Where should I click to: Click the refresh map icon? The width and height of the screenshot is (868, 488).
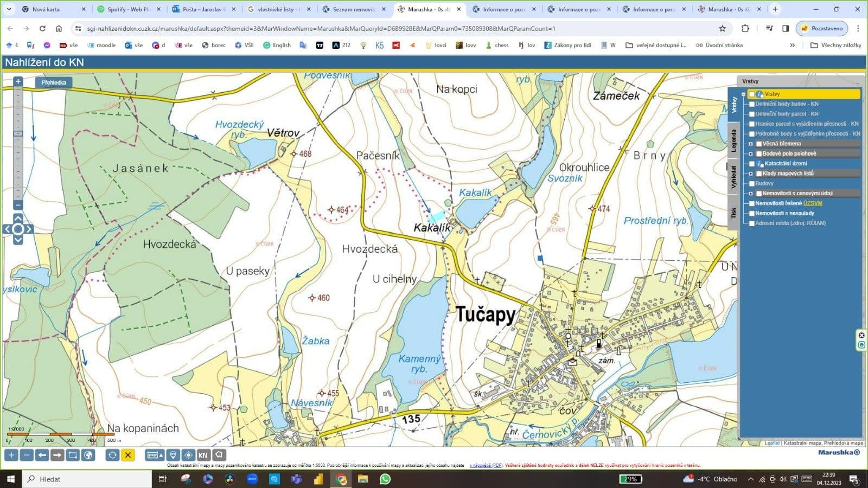[x=112, y=455]
